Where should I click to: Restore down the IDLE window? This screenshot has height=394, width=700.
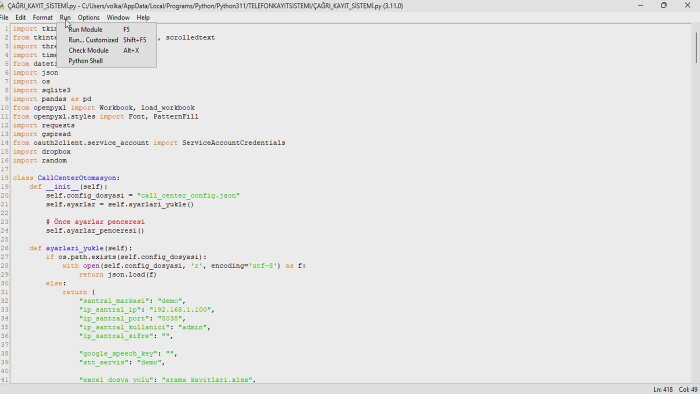coord(664,5)
